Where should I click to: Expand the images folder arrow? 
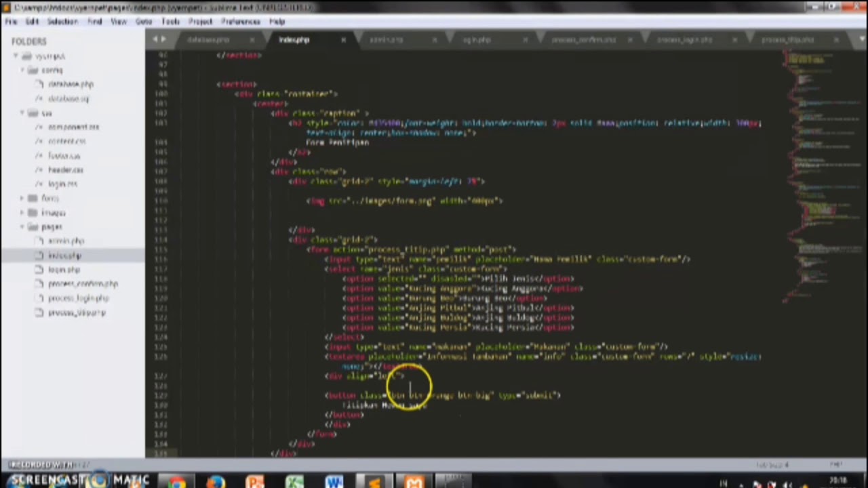(22, 213)
